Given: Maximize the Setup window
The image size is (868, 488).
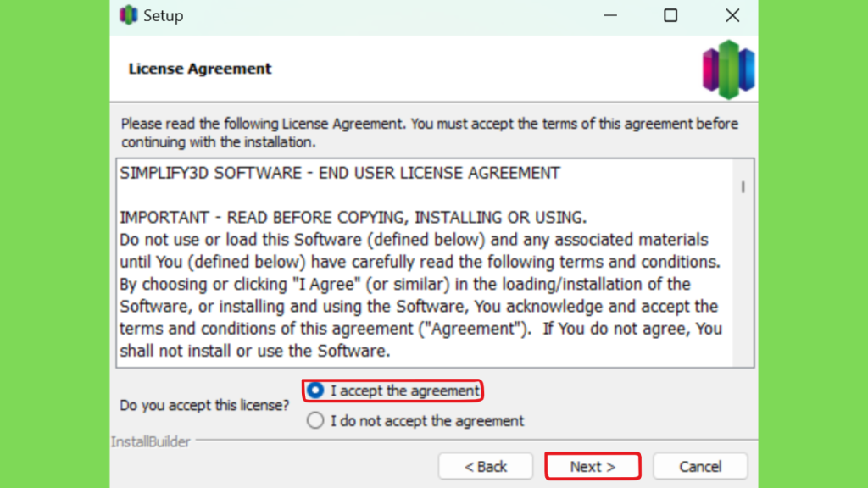Looking at the screenshot, I should [x=670, y=15].
